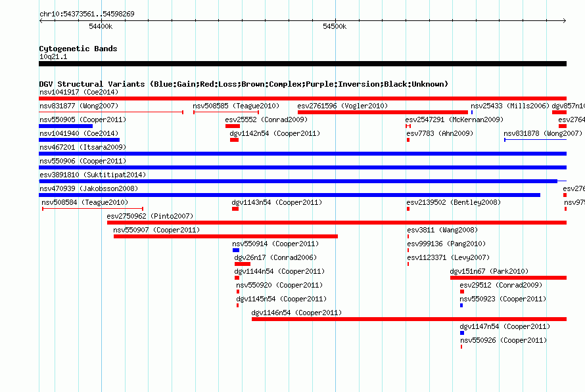Open variant esv2761596 (Vogler2010) label

tap(342, 106)
